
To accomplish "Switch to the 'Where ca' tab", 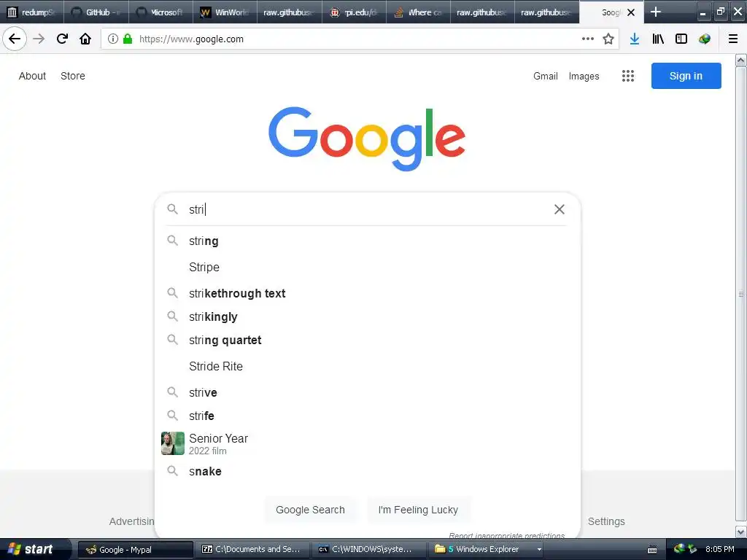I will pyautogui.click(x=418, y=12).
